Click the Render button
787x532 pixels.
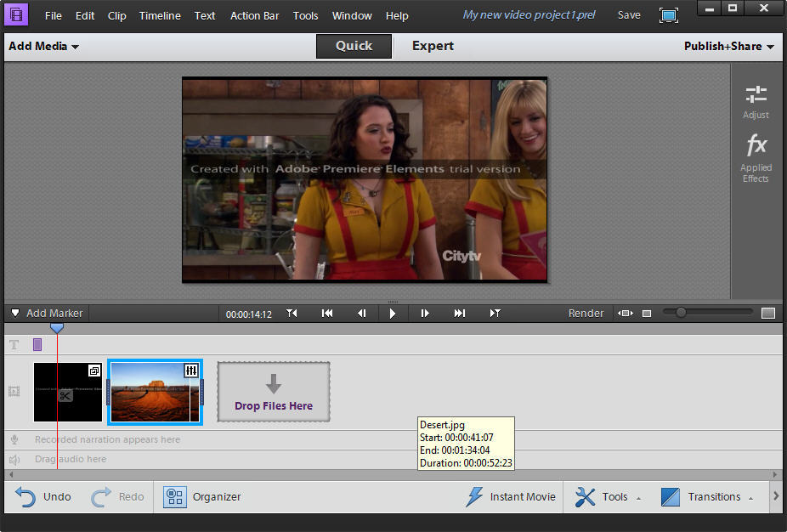click(586, 314)
